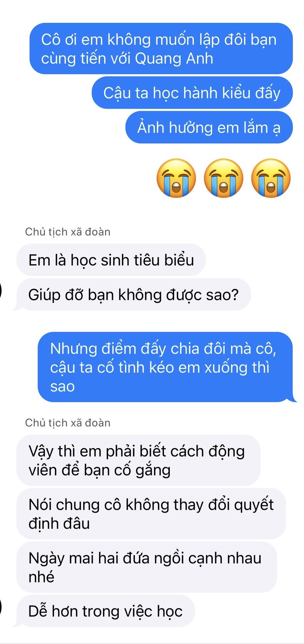Select message 'Nhưng điểm đấy chia đôi mà cô'
The height and width of the screenshot is (644, 304).
(165, 367)
